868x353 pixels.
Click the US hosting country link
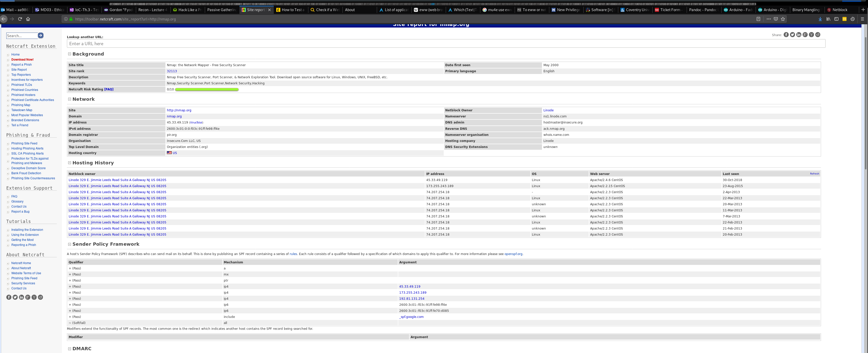click(175, 153)
